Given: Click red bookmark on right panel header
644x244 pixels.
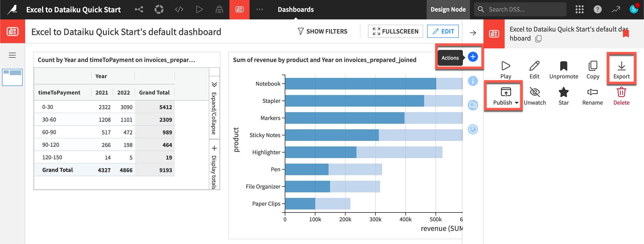Looking at the screenshot, I should tap(626, 33).
